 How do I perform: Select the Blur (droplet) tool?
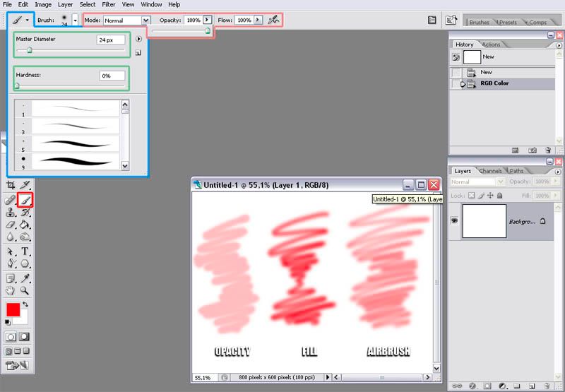coord(11,237)
